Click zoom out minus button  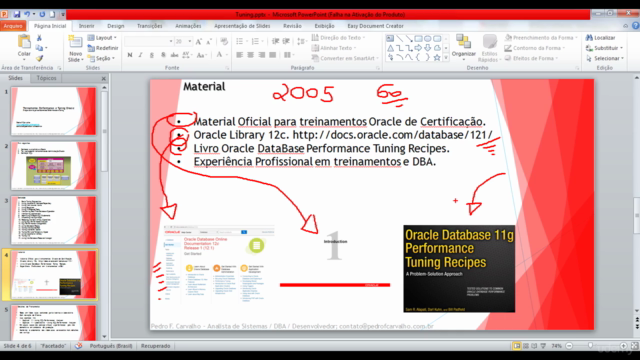569,346
